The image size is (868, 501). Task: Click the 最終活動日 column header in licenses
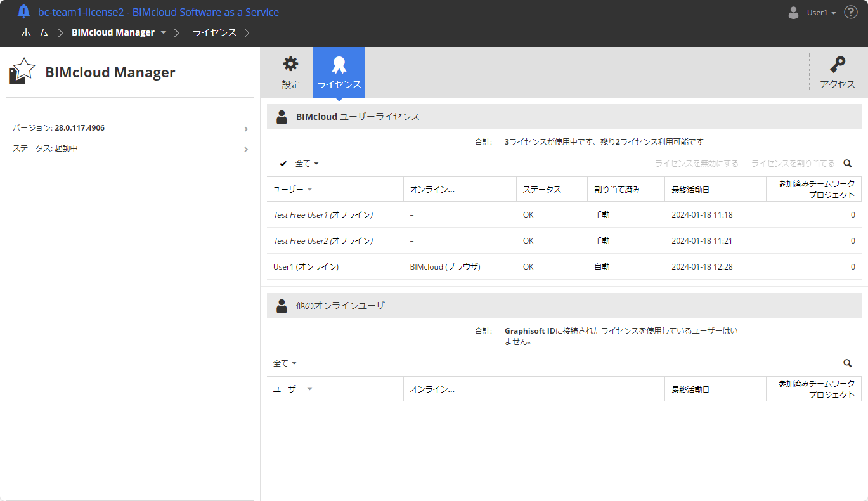[x=690, y=189]
